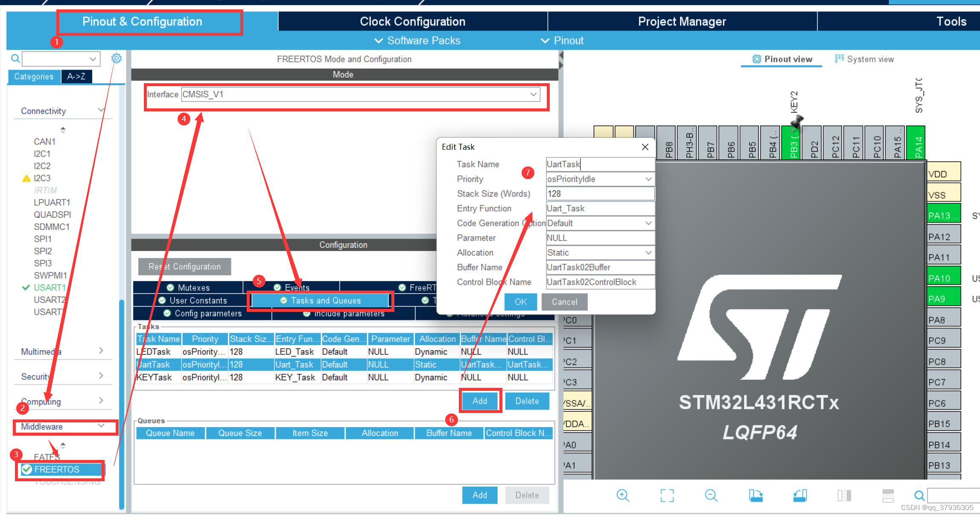
Task: Open the Project Manager tab
Action: pos(682,21)
